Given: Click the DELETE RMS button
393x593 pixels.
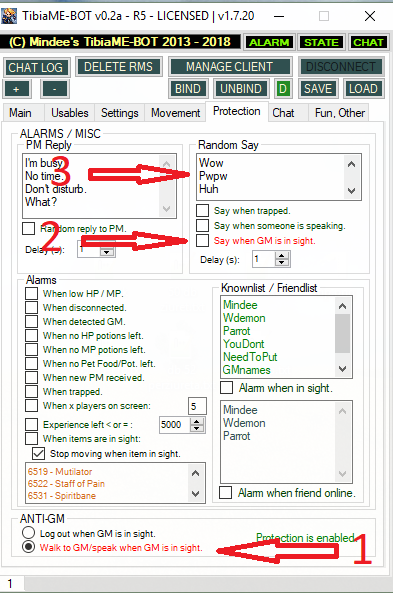Looking at the screenshot, I should 118,67.
